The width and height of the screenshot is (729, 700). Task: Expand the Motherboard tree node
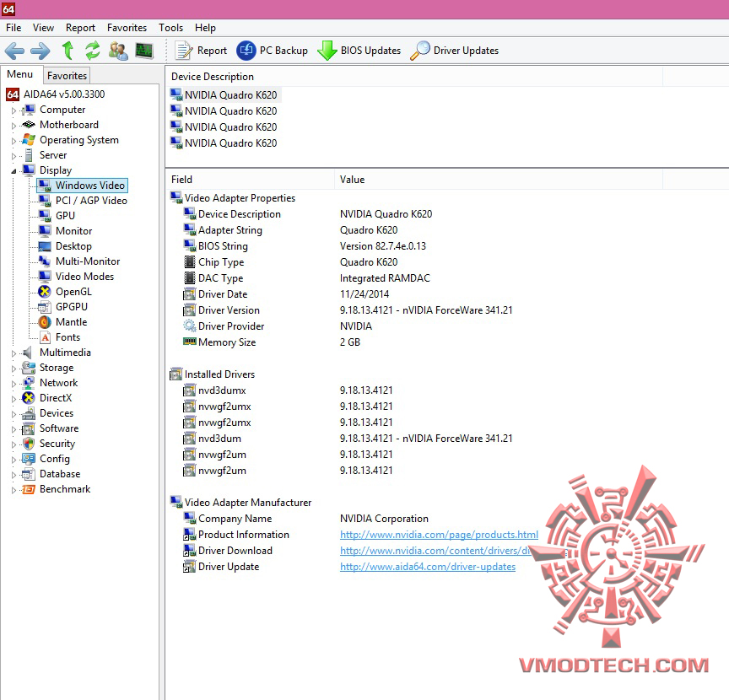tap(13, 126)
